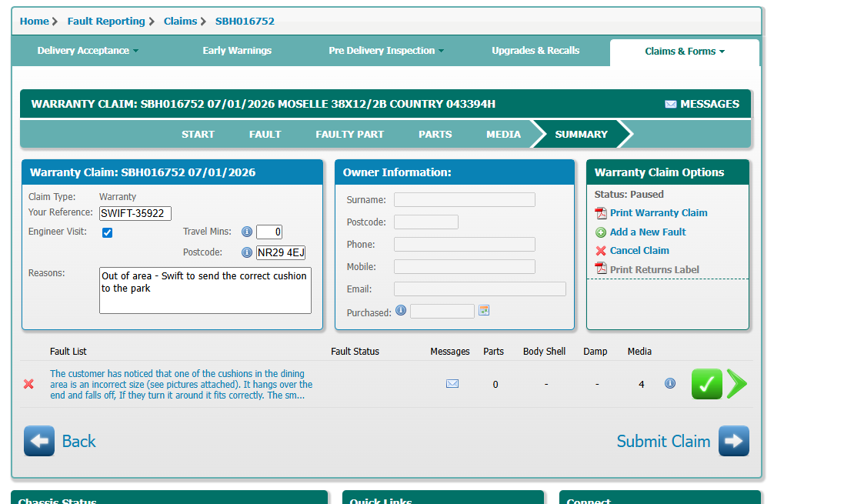
Task: Click Print Warranty Claim link
Action: [x=658, y=213]
